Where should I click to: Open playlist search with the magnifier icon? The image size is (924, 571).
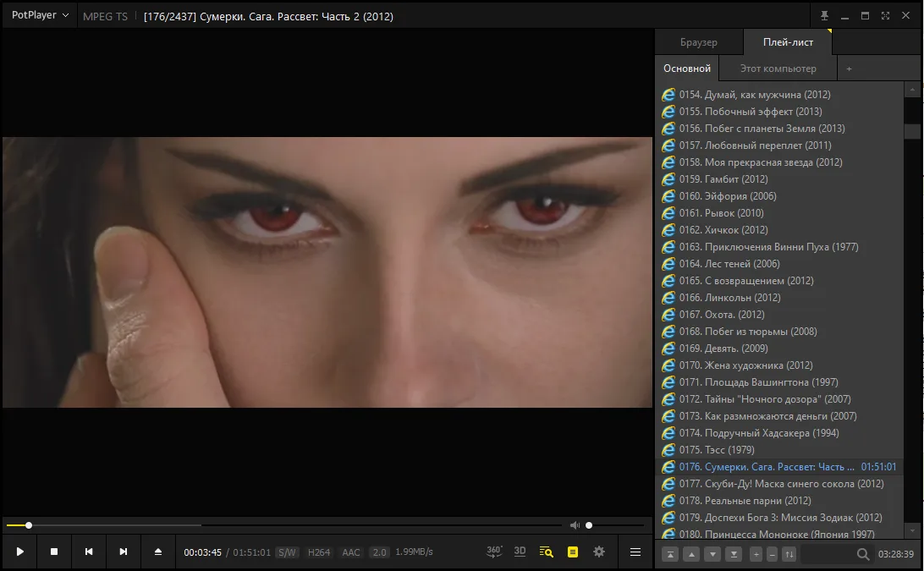863,554
